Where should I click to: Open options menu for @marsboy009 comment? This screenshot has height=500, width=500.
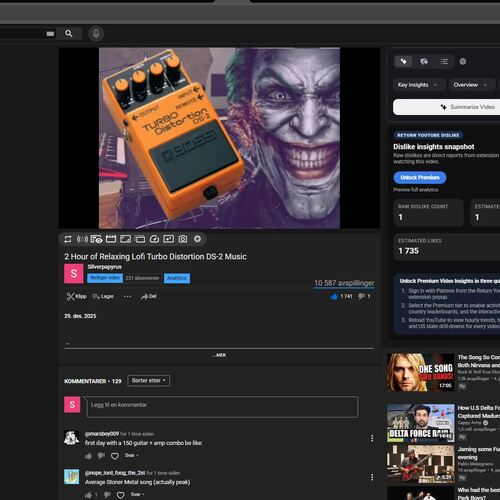coord(372,438)
